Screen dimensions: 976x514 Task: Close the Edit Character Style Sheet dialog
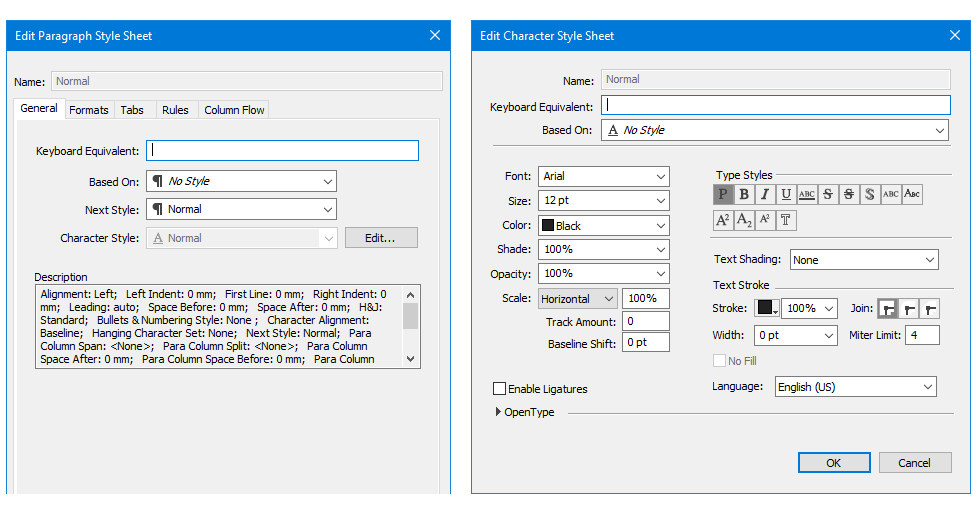[x=955, y=35]
